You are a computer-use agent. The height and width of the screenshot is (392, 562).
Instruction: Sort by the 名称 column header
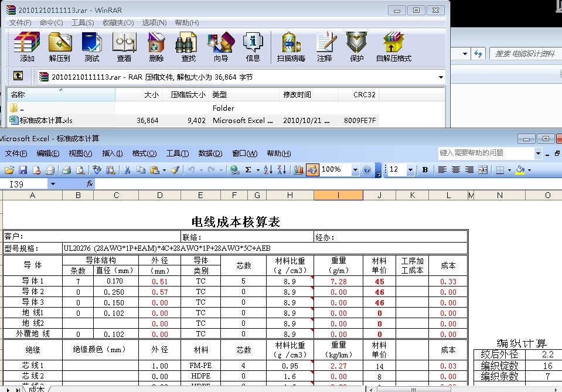point(59,94)
